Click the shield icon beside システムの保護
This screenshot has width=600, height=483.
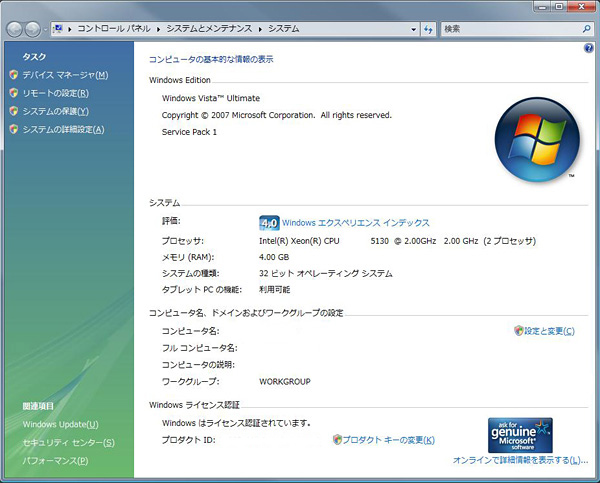[14, 111]
